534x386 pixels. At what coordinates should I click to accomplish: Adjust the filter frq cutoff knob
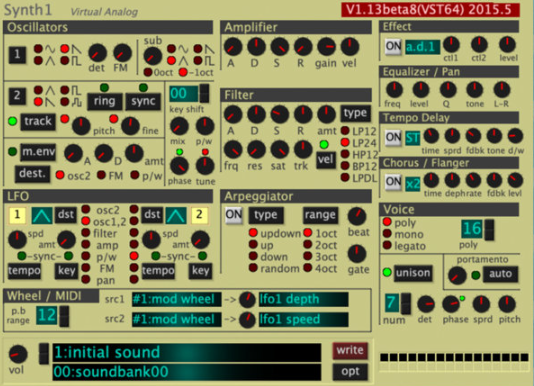point(233,150)
